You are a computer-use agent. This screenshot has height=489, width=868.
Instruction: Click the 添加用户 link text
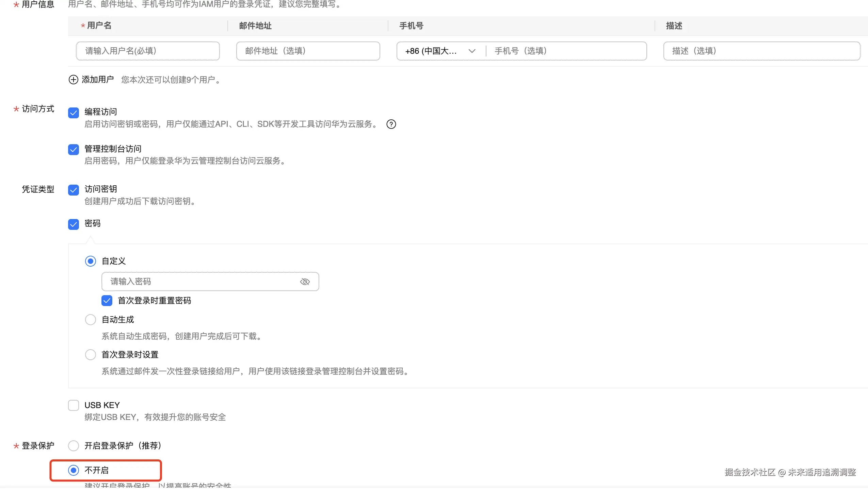tap(98, 80)
